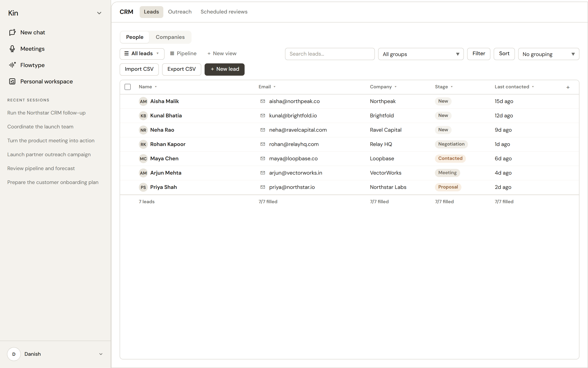Click the NR avatar for Neha Rao
The image size is (588, 368).
click(x=143, y=130)
